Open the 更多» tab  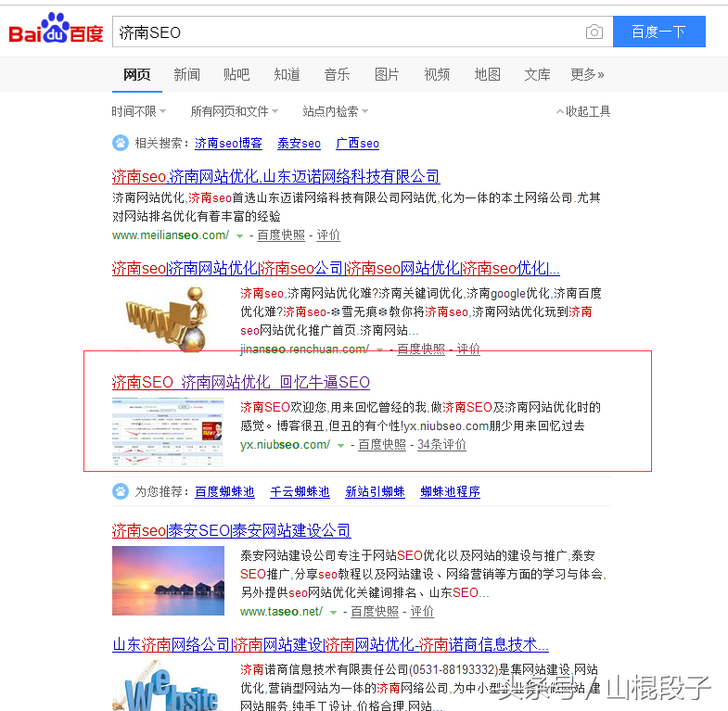(587, 74)
